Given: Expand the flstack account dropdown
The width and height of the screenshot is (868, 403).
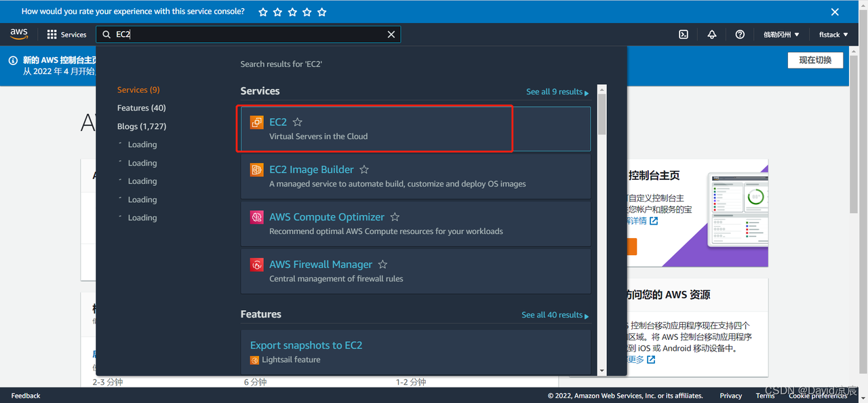Looking at the screenshot, I should point(833,35).
